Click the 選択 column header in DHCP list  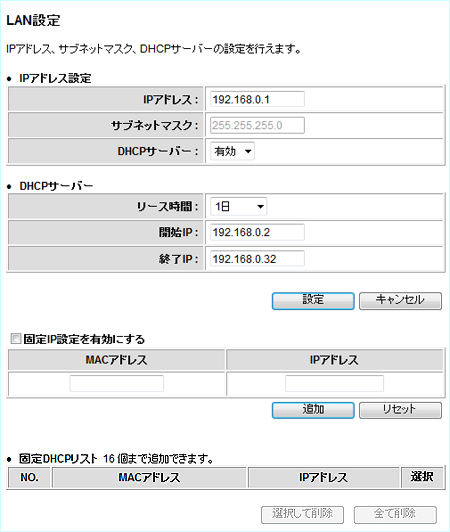pos(422,477)
